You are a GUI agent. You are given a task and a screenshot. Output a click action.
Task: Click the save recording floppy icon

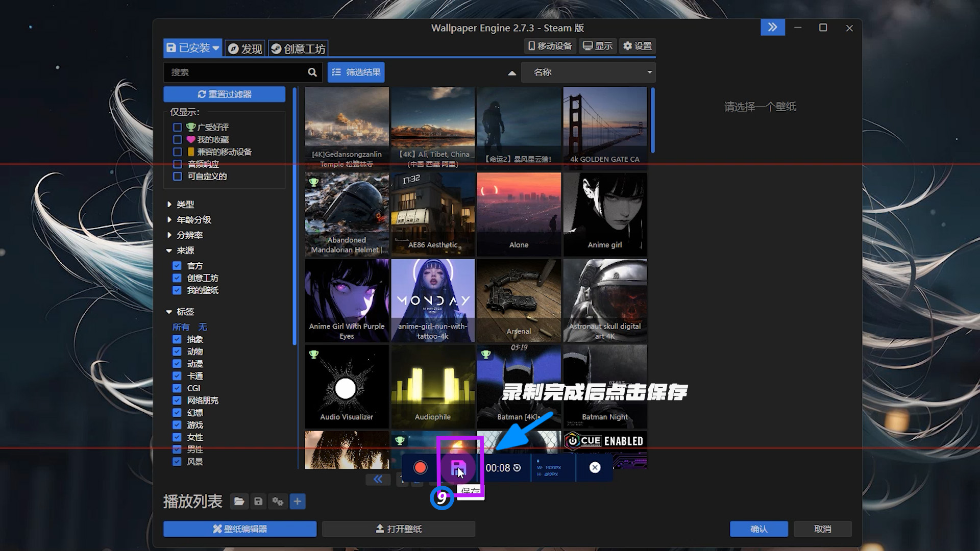tap(458, 468)
